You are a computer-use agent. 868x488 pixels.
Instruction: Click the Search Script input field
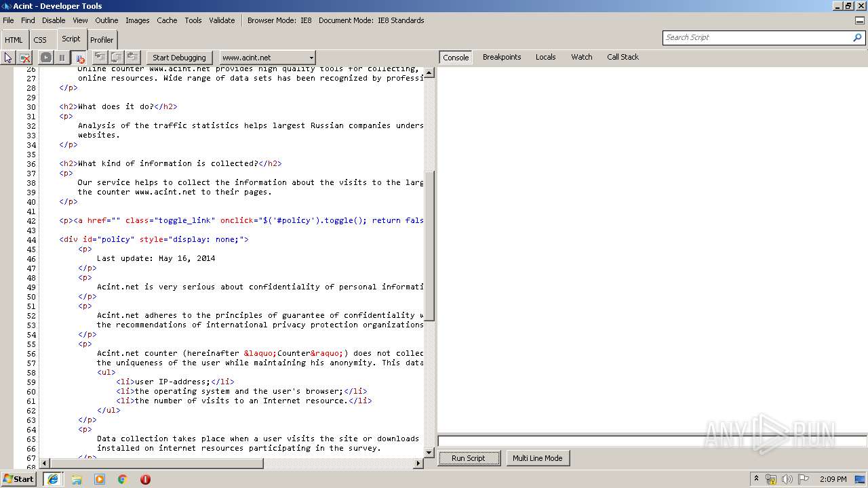(757, 37)
